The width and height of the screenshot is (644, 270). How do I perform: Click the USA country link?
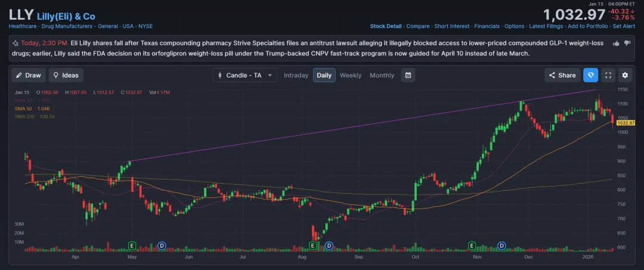point(128,26)
